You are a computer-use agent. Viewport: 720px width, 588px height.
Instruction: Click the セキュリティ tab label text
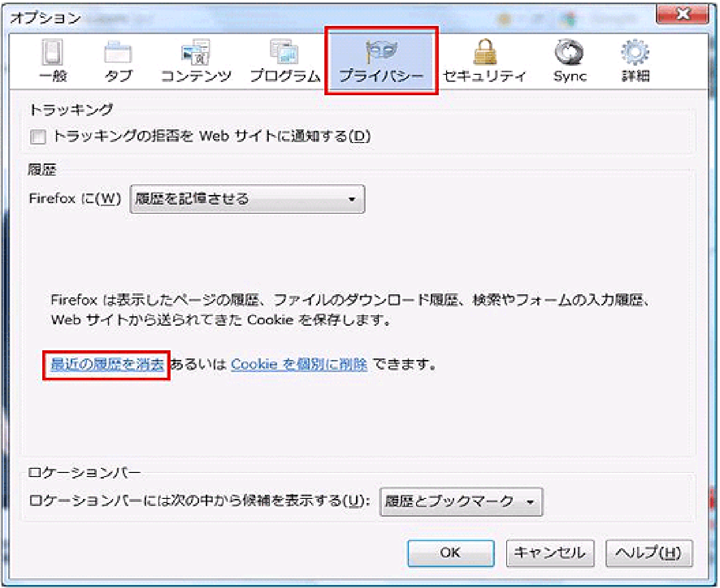point(484,76)
